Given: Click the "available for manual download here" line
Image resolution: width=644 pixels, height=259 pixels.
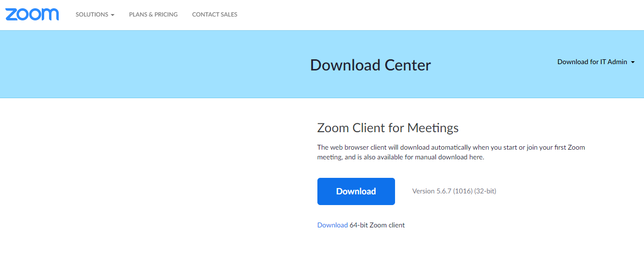Looking at the screenshot, I should click(414, 157).
